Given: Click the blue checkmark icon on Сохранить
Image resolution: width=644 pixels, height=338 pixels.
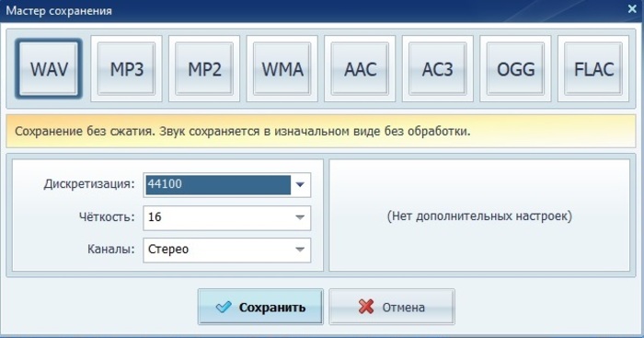Looking at the screenshot, I should coord(224,307).
